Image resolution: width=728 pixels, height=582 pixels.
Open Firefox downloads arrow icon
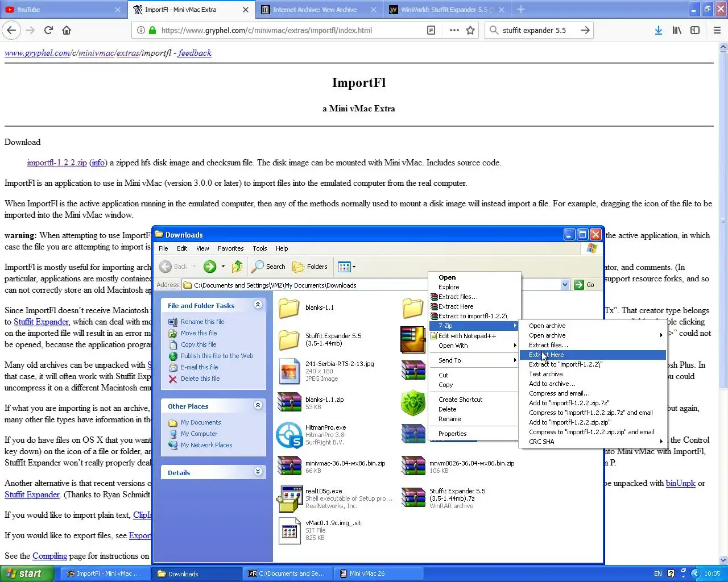click(658, 30)
